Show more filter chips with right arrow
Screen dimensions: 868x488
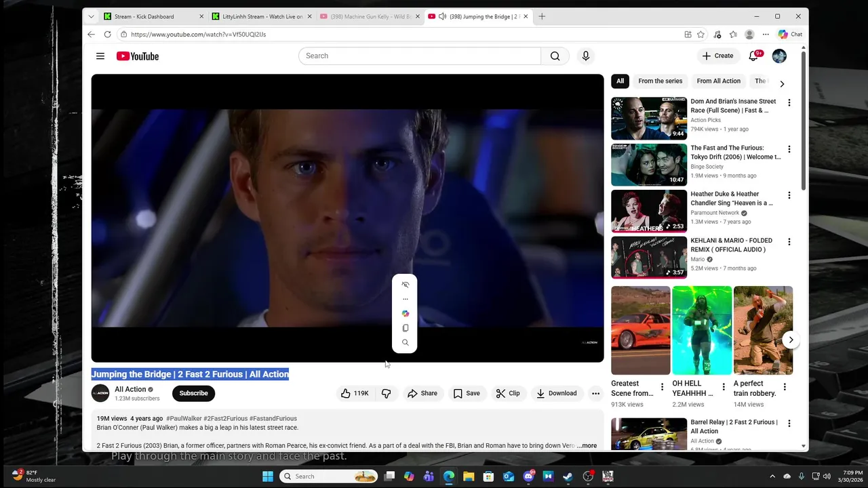782,84
